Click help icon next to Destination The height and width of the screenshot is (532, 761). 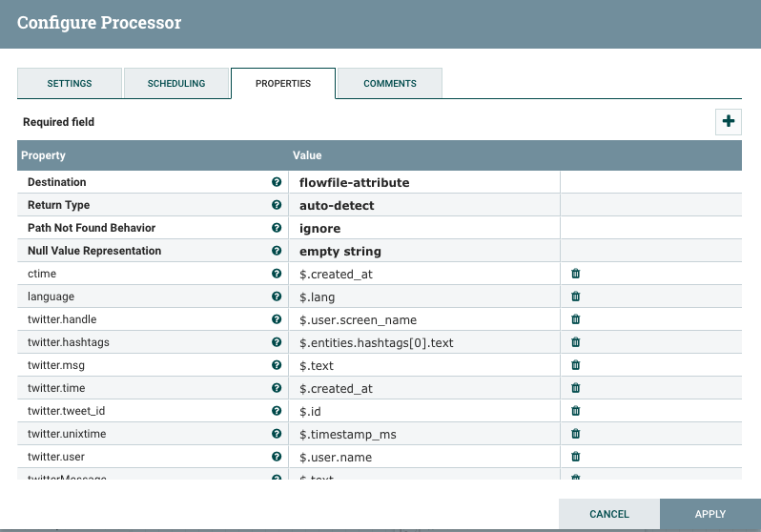(277, 182)
